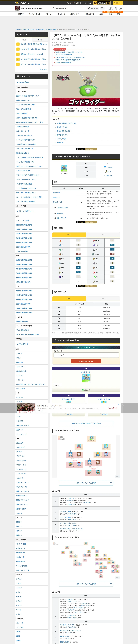Open ▶ストーリー攻略チャート in the sidebar
138x644 pixels.
click(26, 211)
